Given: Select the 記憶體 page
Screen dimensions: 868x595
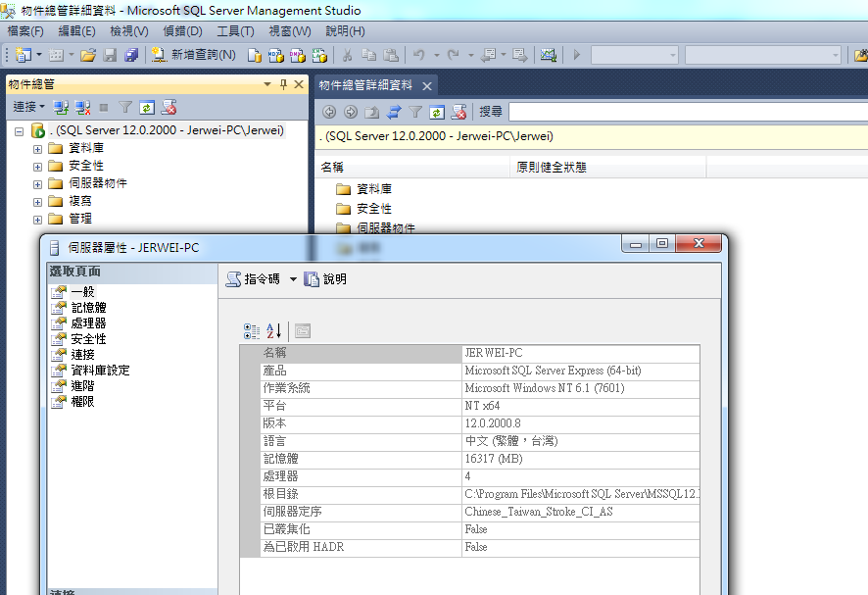Looking at the screenshot, I should tap(88, 308).
